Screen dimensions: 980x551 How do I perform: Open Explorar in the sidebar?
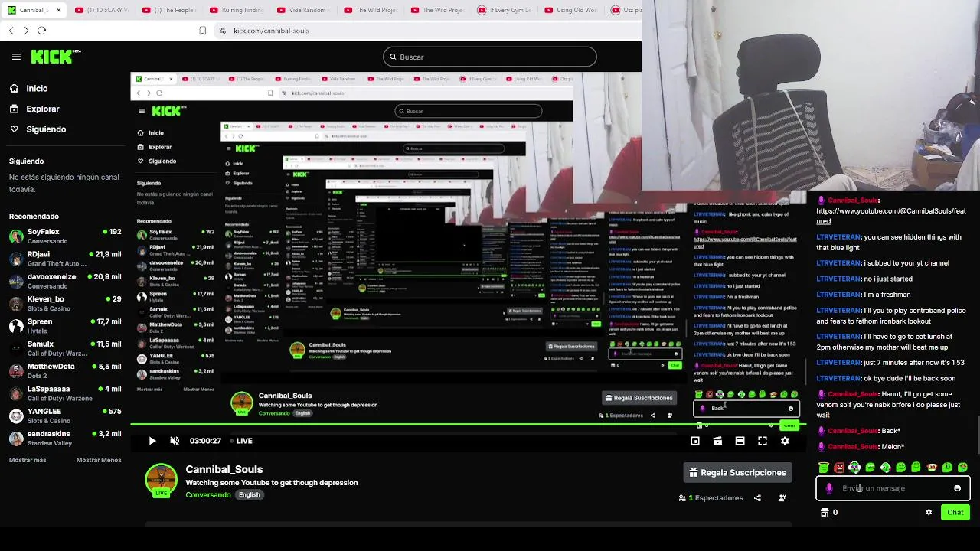pyautogui.click(x=43, y=109)
